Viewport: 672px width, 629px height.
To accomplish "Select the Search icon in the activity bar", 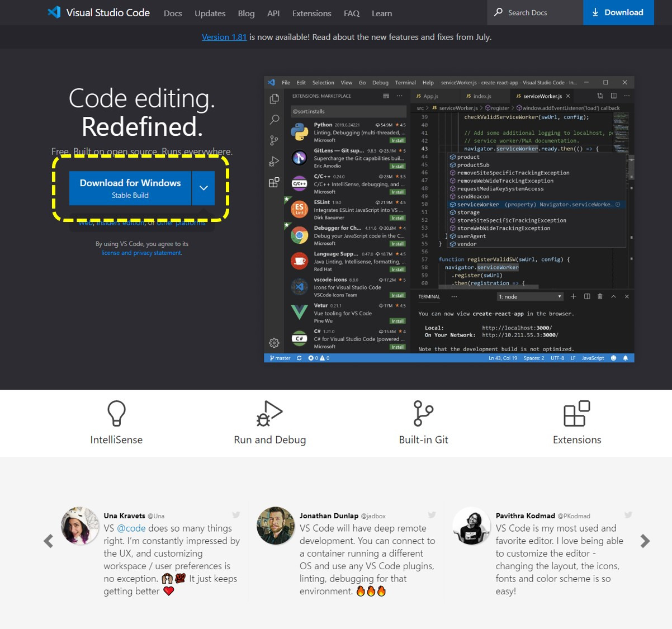I will [x=274, y=119].
